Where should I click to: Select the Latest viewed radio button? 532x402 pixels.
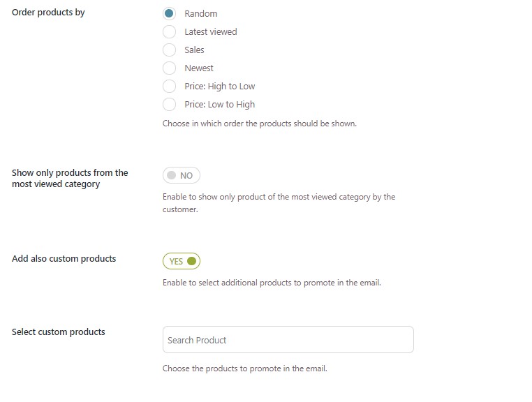click(x=169, y=31)
